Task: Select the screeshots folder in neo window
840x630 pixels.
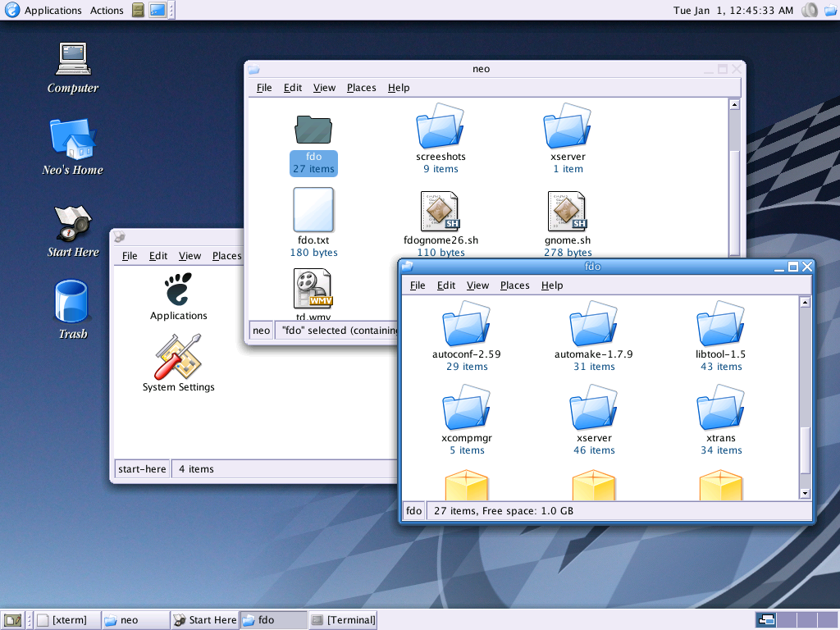Action: (x=440, y=126)
